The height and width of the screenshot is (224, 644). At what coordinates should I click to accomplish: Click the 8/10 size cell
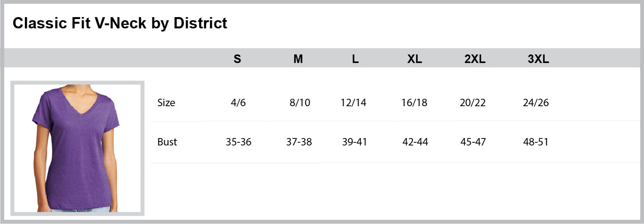pos(300,103)
